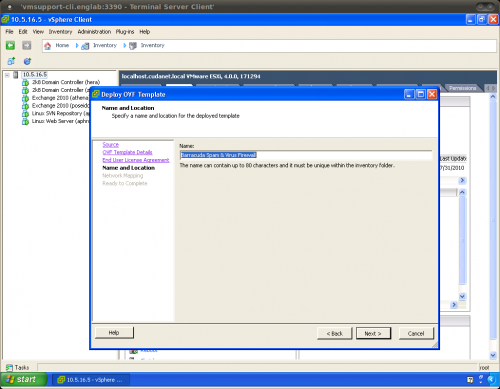
Task: Switch to the Permissions tab
Action: point(462,88)
